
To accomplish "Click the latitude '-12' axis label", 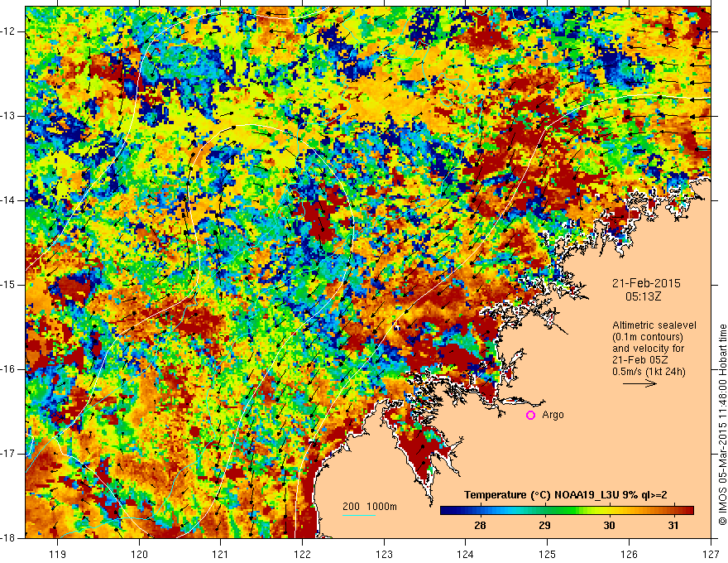I will (x=8, y=31).
